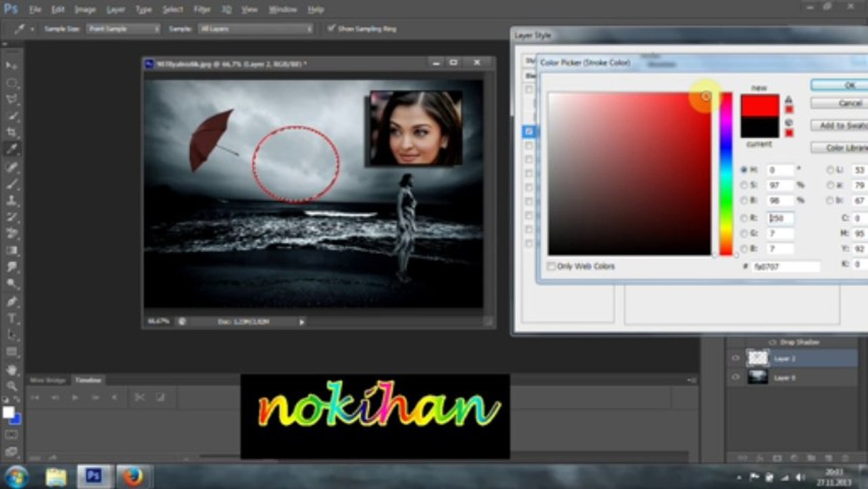The image size is (868, 489).
Task: Open the Image menu
Action: (x=85, y=10)
